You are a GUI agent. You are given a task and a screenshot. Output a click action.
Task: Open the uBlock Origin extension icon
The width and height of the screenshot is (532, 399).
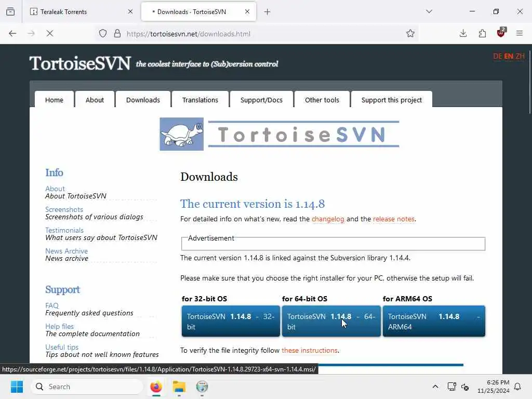tap(501, 33)
